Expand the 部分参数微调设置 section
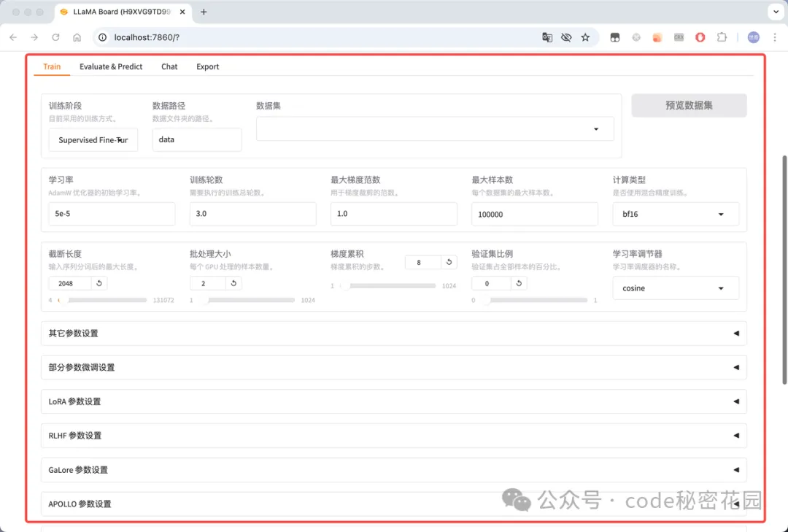This screenshot has width=788, height=532. 393,368
